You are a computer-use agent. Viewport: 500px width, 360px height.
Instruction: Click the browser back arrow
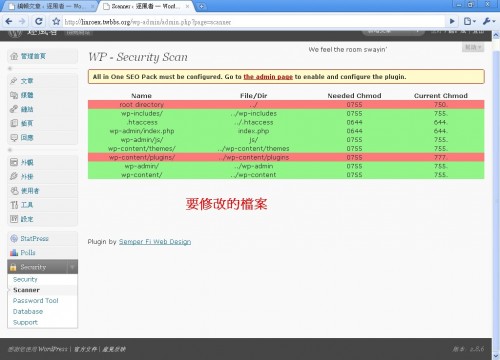pyautogui.click(x=9, y=22)
